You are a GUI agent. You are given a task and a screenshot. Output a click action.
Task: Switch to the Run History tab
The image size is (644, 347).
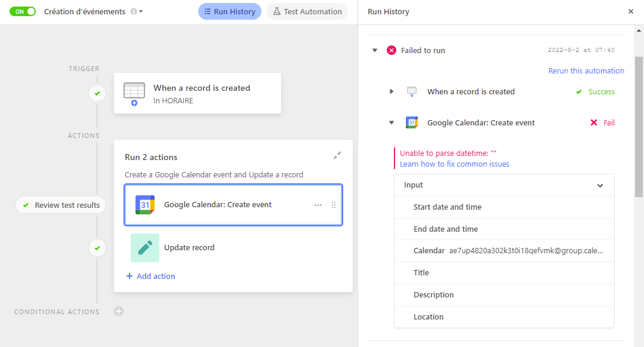(230, 11)
